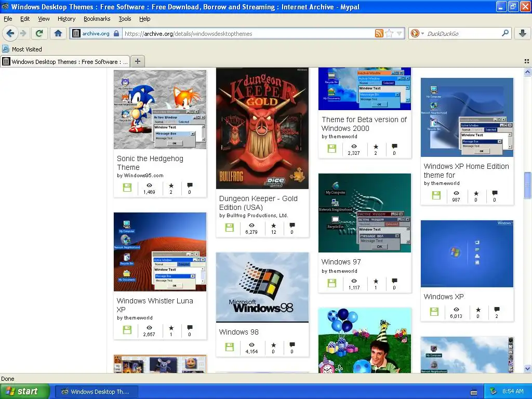Click views eye icon on Windows 98 card
This screenshot has height=399, width=532.
click(x=251, y=345)
